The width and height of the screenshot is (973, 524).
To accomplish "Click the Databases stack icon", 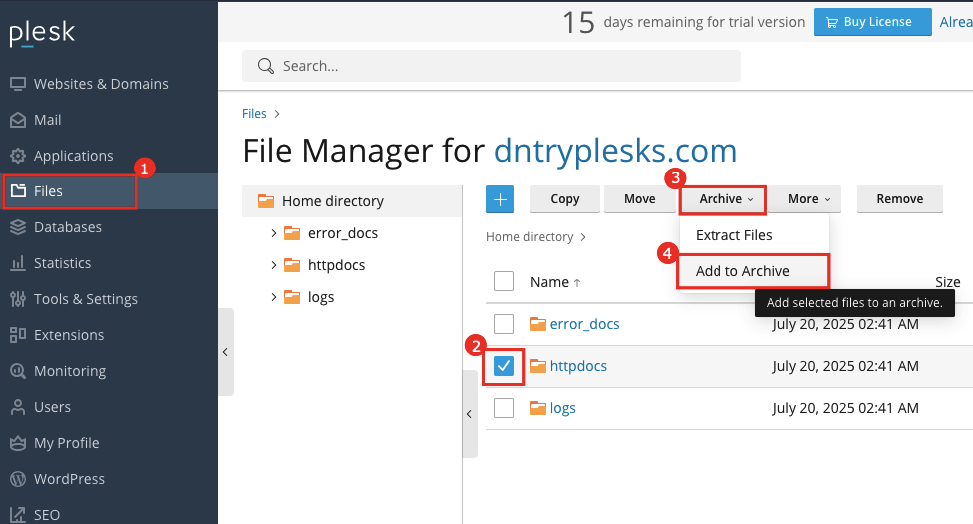I will point(18,227).
